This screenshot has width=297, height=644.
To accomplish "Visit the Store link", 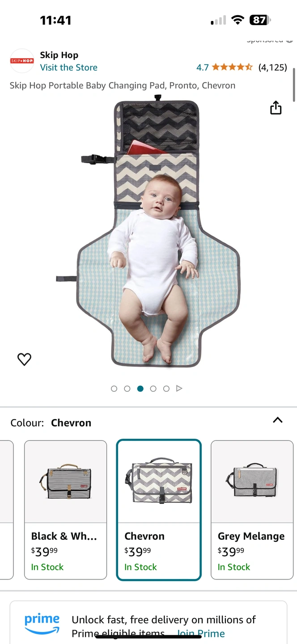I will coord(68,68).
